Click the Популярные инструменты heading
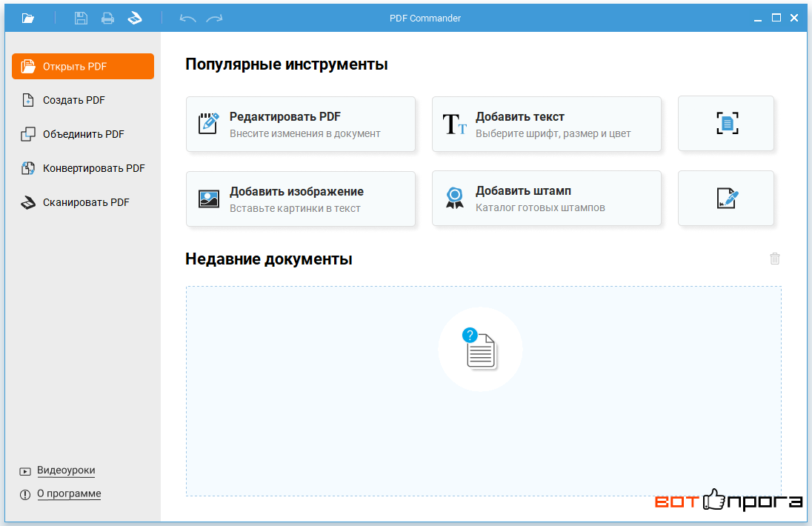Viewport: 812px width, 526px height. click(x=287, y=64)
